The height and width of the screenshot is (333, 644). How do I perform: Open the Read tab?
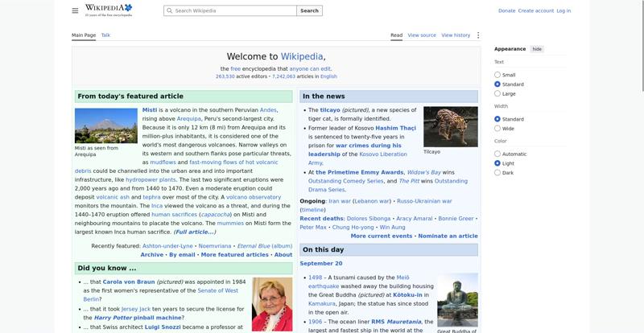(396, 35)
